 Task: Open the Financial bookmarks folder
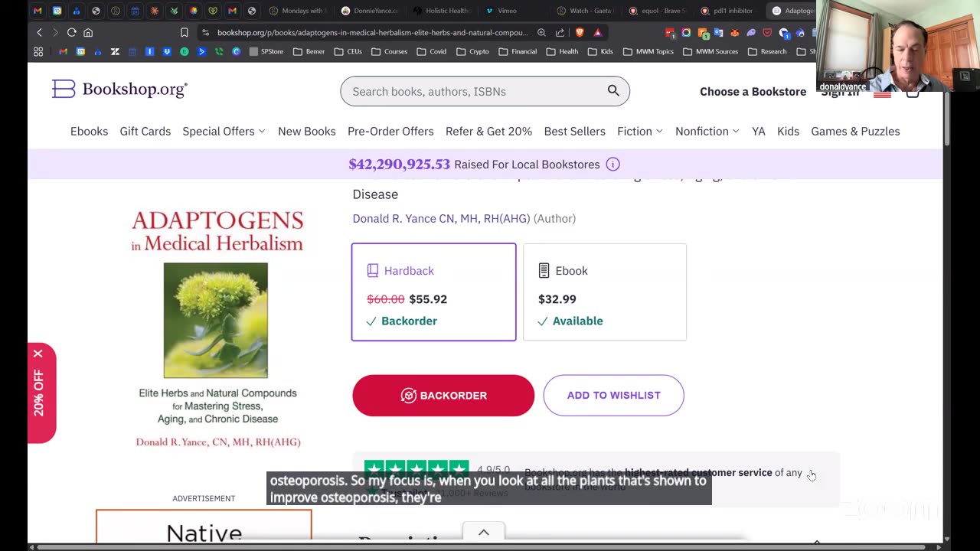click(x=518, y=51)
